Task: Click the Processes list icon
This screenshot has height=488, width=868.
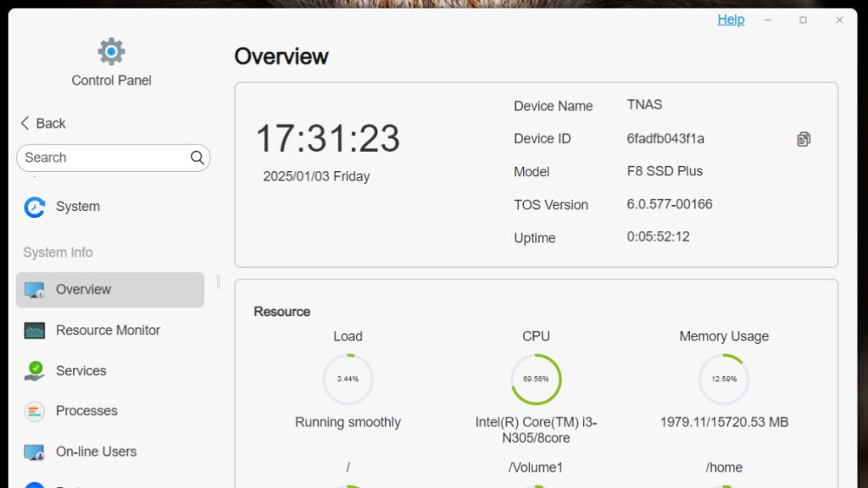Action: (x=34, y=411)
